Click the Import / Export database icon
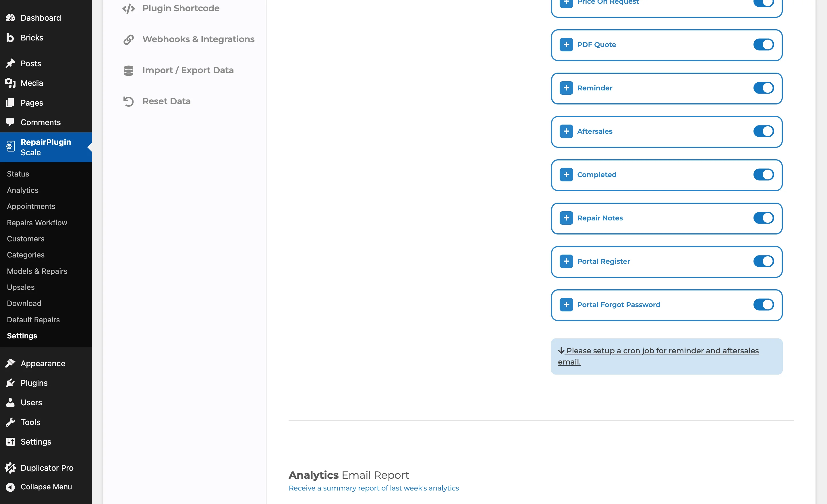Screen dimensions: 827x504 [129, 71]
